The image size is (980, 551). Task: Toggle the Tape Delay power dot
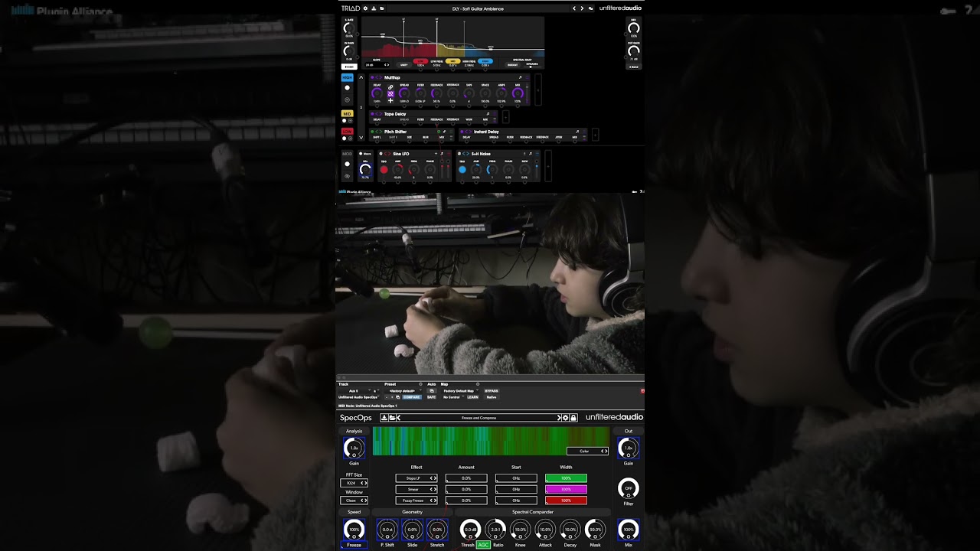(372, 114)
